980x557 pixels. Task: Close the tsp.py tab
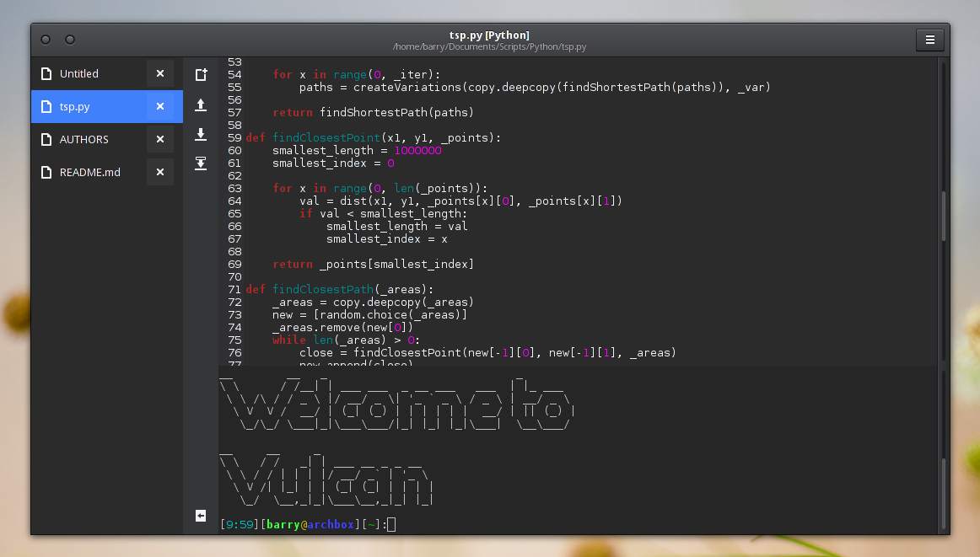(x=160, y=107)
